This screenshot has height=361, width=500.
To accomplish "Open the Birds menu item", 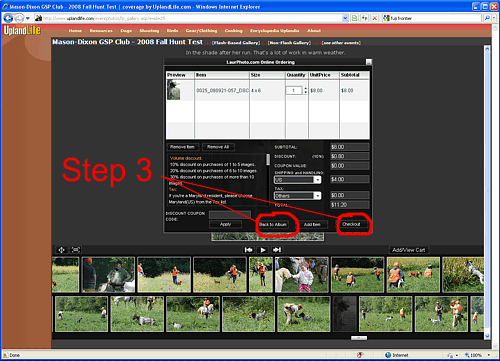I will pyautogui.click(x=172, y=31).
